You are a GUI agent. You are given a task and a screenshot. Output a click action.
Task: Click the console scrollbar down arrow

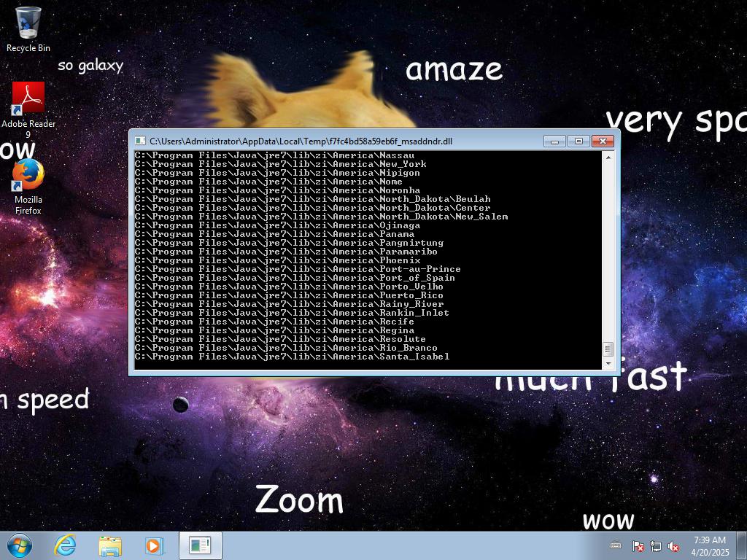(x=608, y=364)
